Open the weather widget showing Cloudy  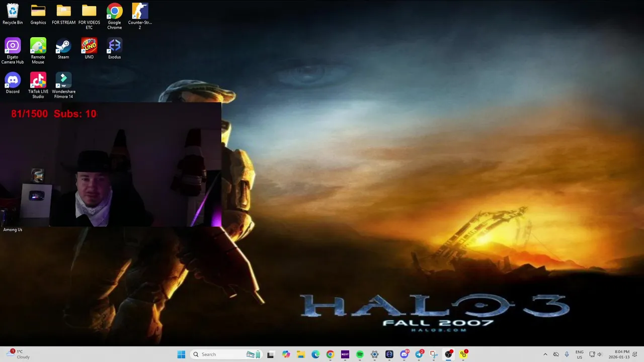[18, 354]
